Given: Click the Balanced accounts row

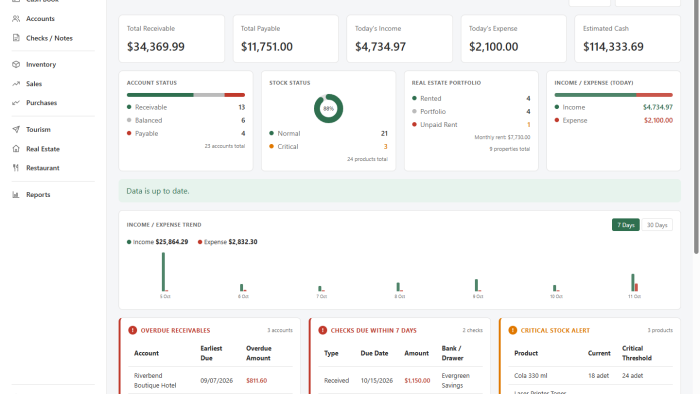Looking at the screenshot, I should coord(186,120).
